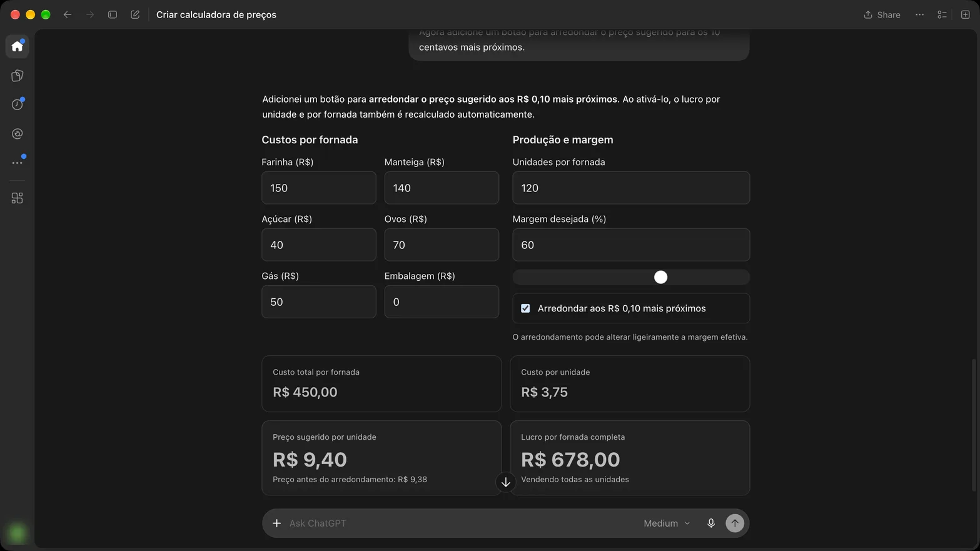Click the scroll-to-bottom arrow button
The image size is (980, 551).
click(x=506, y=482)
